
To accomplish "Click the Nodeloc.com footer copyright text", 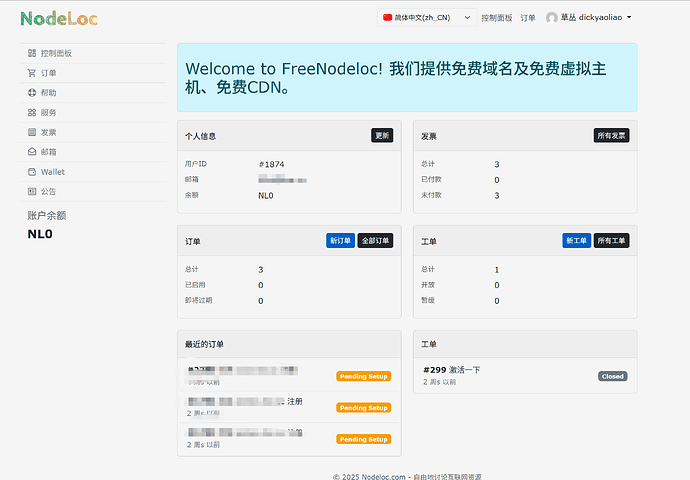I will click(x=407, y=476).
